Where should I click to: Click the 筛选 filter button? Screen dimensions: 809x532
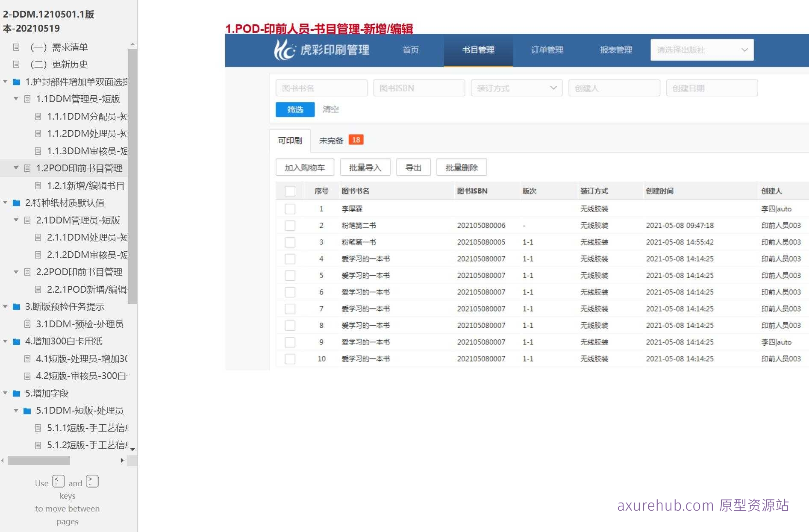[x=294, y=110]
